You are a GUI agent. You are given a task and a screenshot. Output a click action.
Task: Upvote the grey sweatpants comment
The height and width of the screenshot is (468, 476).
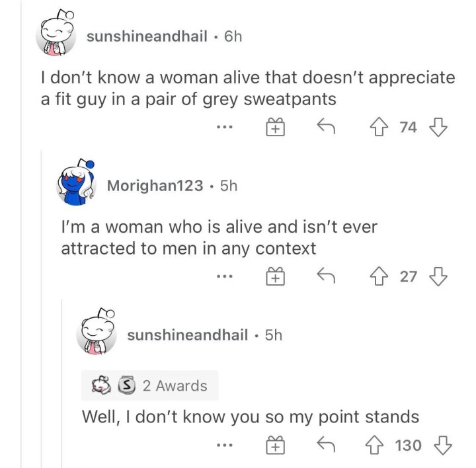click(x=379, y=127)
